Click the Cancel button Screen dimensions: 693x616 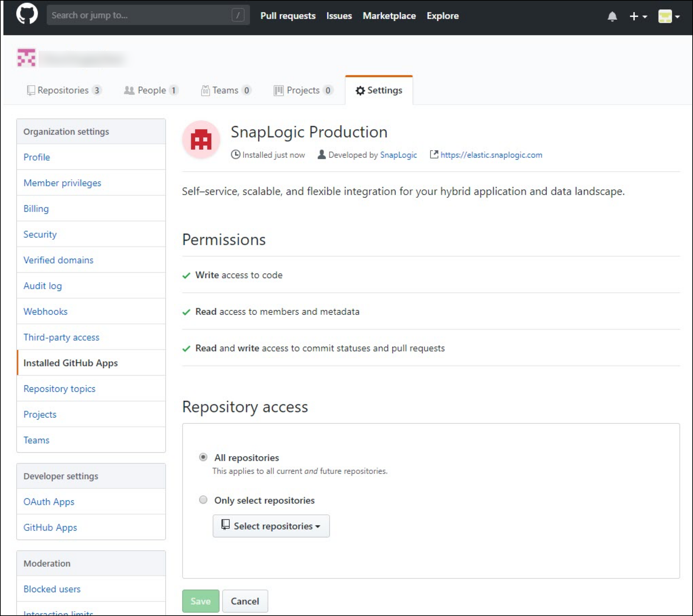point(245,601)
